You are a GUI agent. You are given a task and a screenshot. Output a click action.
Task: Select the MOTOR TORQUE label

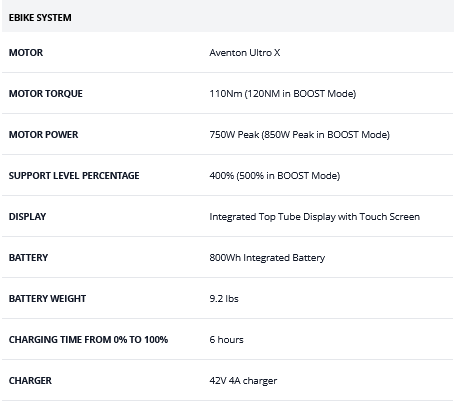(x=46, y=94)
